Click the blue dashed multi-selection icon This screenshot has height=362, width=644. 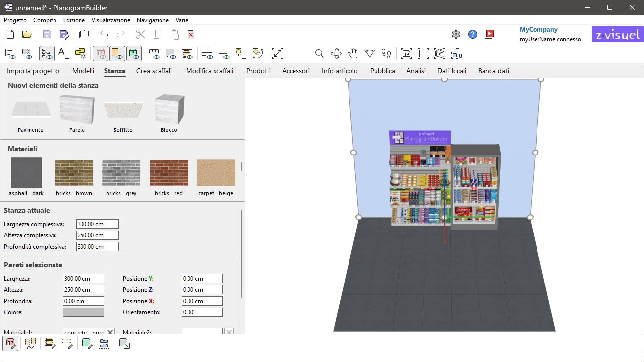(104, 343)
